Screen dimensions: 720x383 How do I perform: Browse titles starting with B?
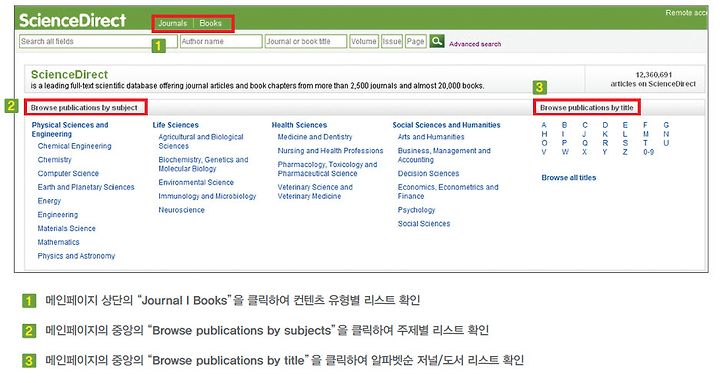click(564, 125)
